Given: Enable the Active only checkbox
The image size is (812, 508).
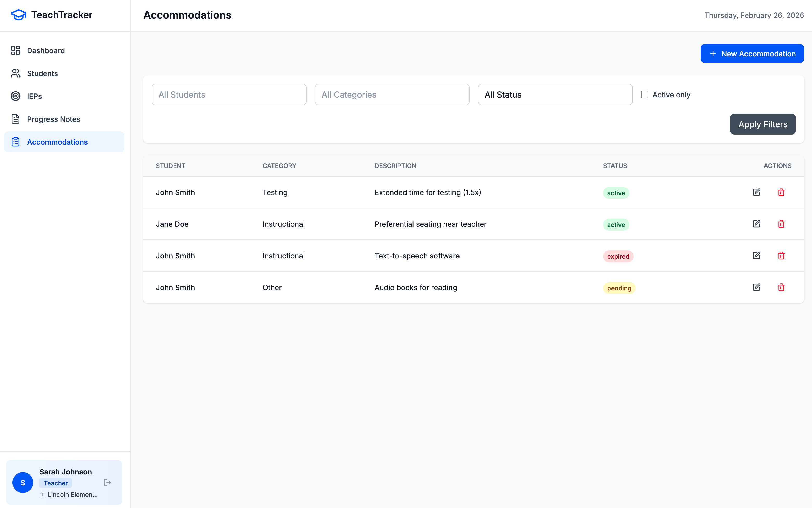Looking at the screenshot, I should [645, 95].
